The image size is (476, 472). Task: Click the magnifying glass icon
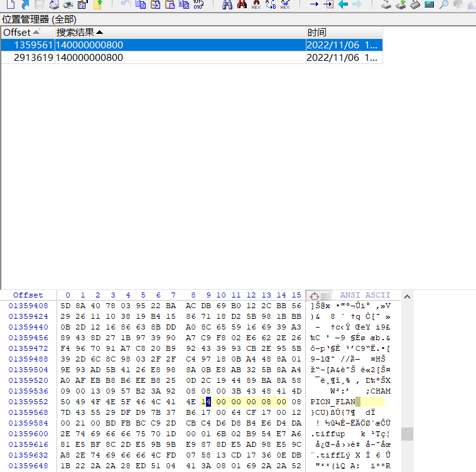pyautogui.click(x=444, y=4)
